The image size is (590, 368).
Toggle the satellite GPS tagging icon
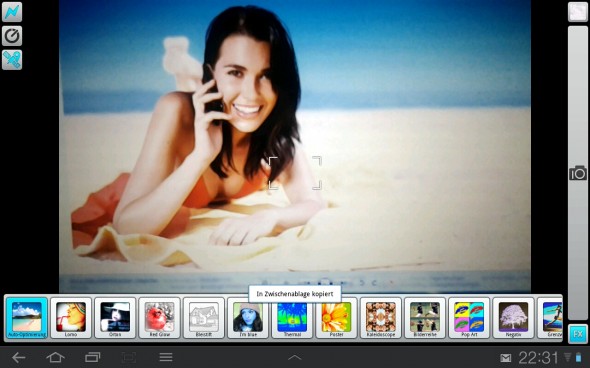12,60
